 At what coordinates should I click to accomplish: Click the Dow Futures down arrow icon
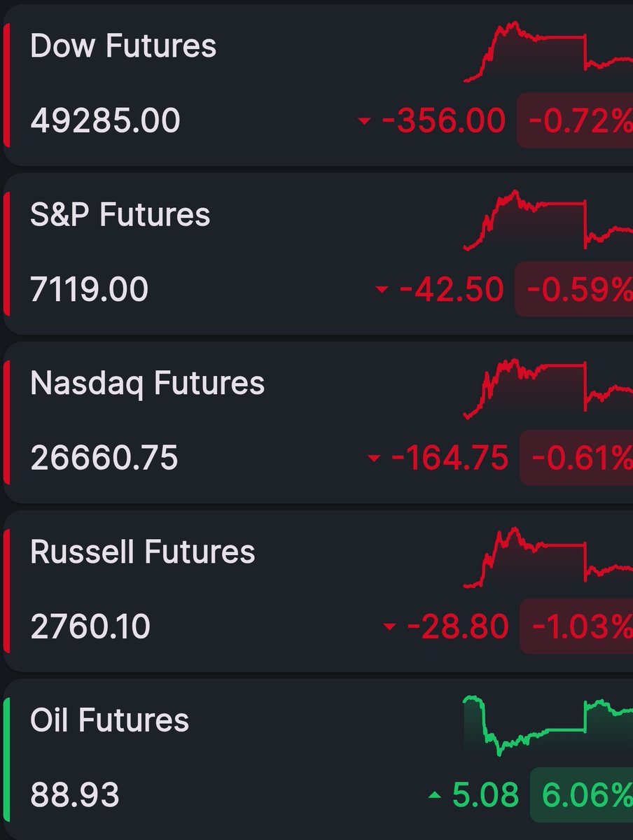click(363, 122)
